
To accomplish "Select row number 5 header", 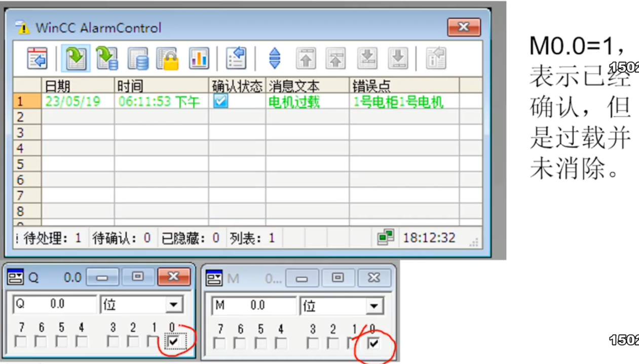I will [x=27, y=164].
